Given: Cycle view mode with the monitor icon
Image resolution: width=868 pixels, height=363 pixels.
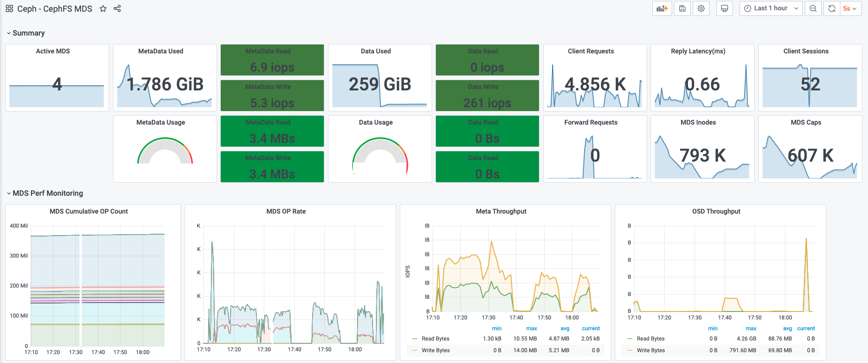Looking at the screenshot, I should [725, 8].
